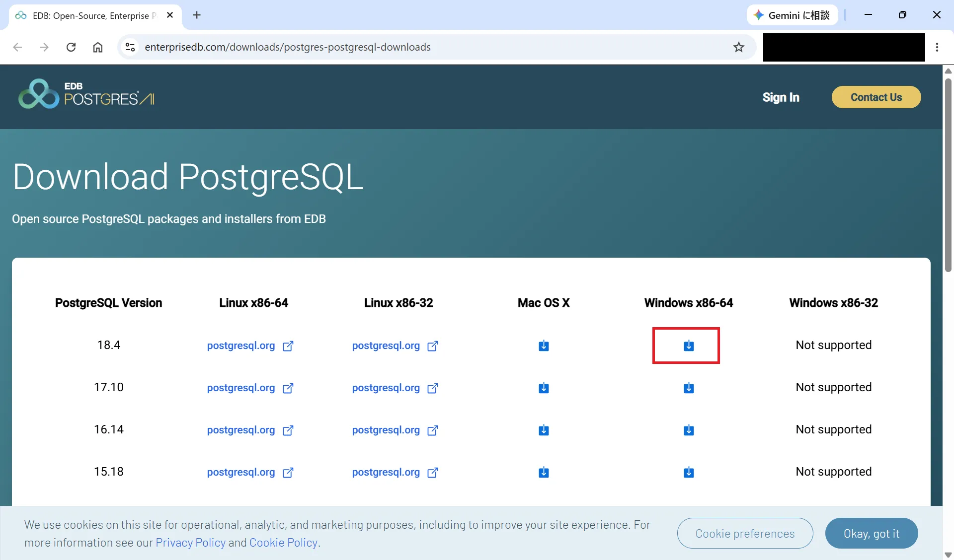The width and height of the screenshot is (954, 560).
Task: Open postgresql.org link for 17.10 Linux x86-32
Action: tap(395, 388)
